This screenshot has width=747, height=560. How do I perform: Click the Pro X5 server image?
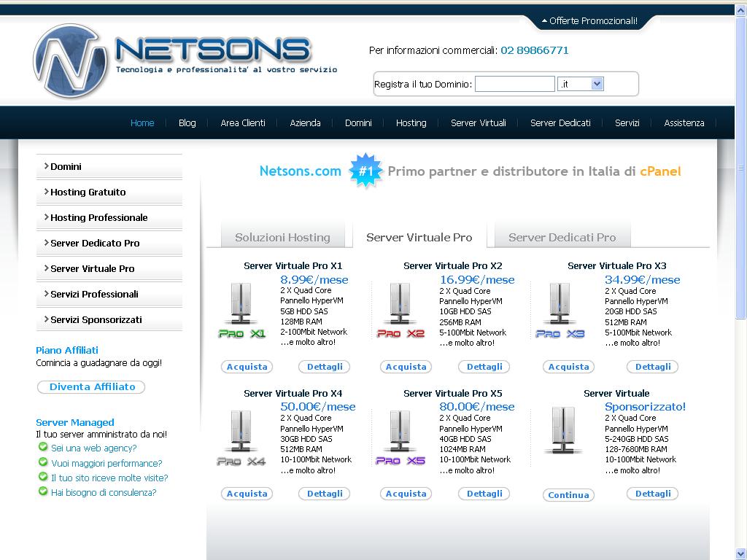point(400,438)
